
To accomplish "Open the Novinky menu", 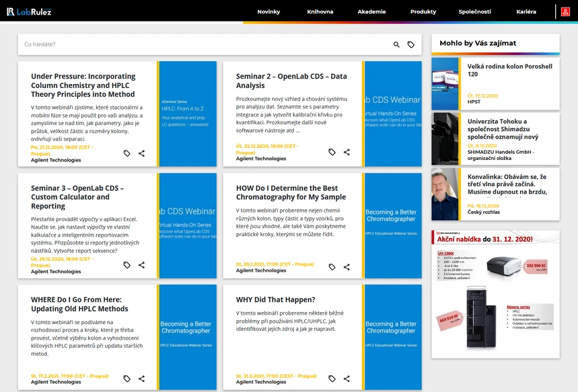I will (x=268, y=12).
